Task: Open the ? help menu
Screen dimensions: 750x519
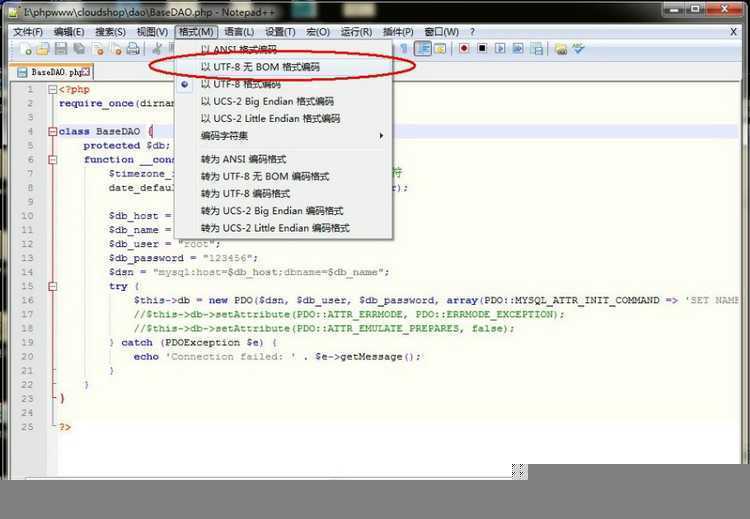Action: coord(472,32)
